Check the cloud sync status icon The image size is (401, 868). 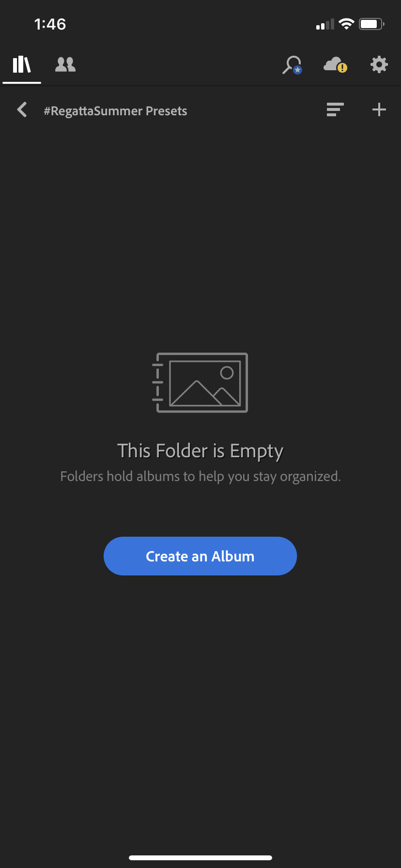335,64
